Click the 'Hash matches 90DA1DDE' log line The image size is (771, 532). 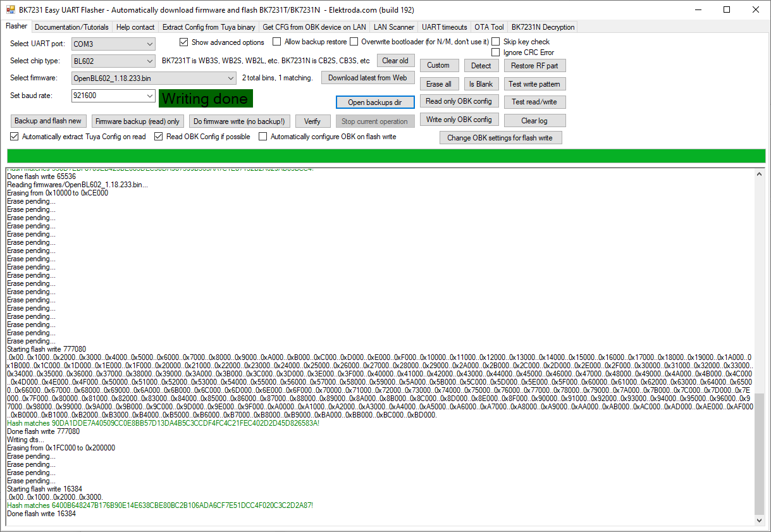(163, 423)
